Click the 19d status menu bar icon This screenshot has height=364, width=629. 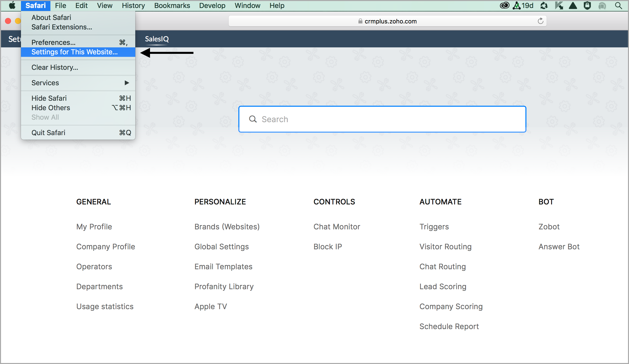(x=523, y=5)
